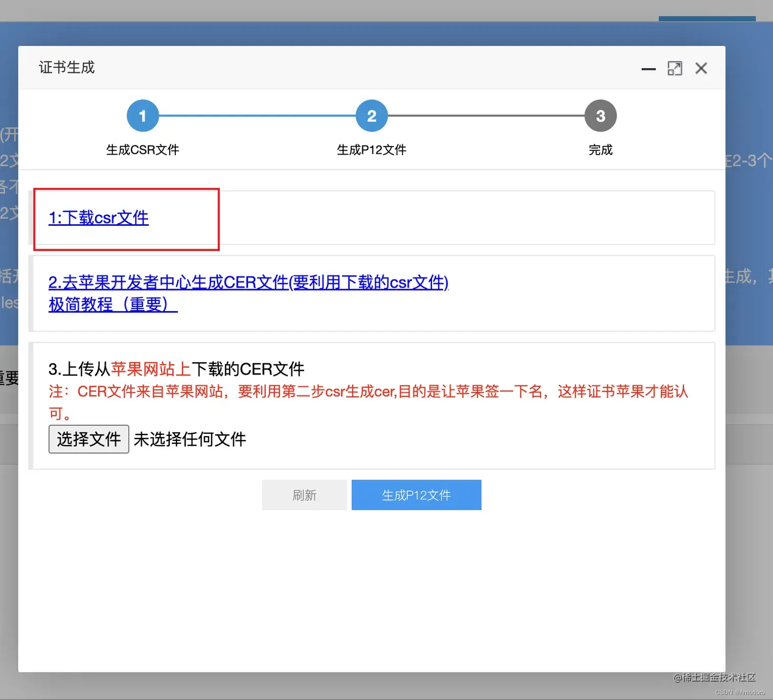773x700 pixels.
Task: Click the 未选择任何文件 file status text
Action: click(190, 439)
